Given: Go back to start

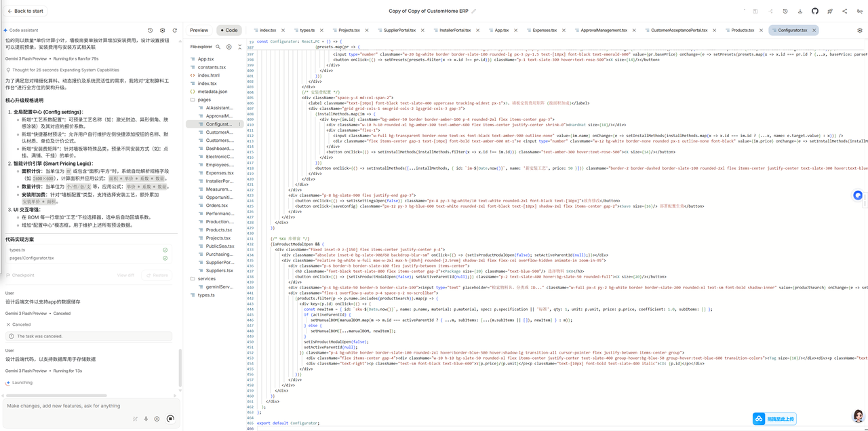Looking at the screenshot, I should click(24, 11).
